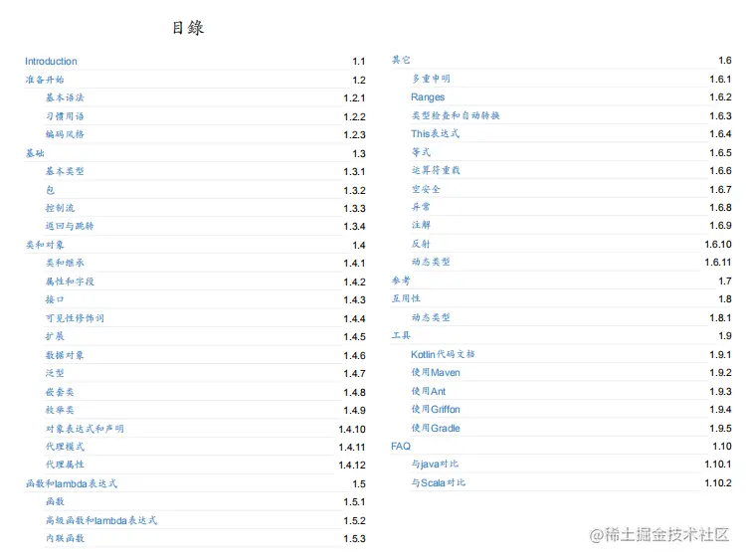This screenshot has height=560, width=746.
Task: Open 对象表达式和声明 entry
Action: click(85, 429)
